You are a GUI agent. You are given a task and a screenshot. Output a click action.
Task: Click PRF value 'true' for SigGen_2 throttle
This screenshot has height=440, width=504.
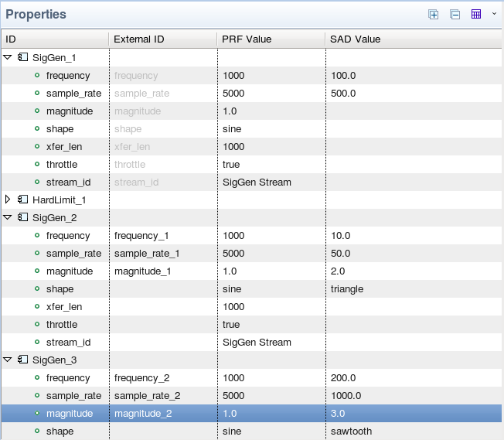tap(231, 325)
